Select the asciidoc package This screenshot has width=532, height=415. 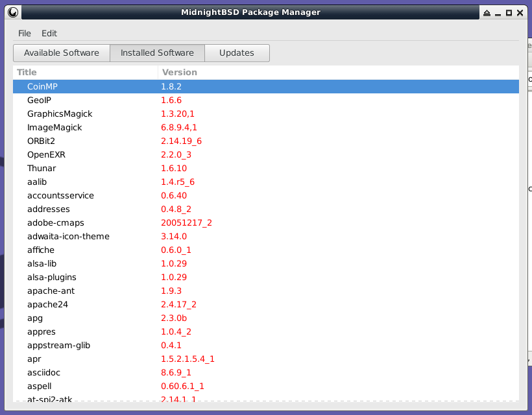pyautogui.click(x=43, y=373)
